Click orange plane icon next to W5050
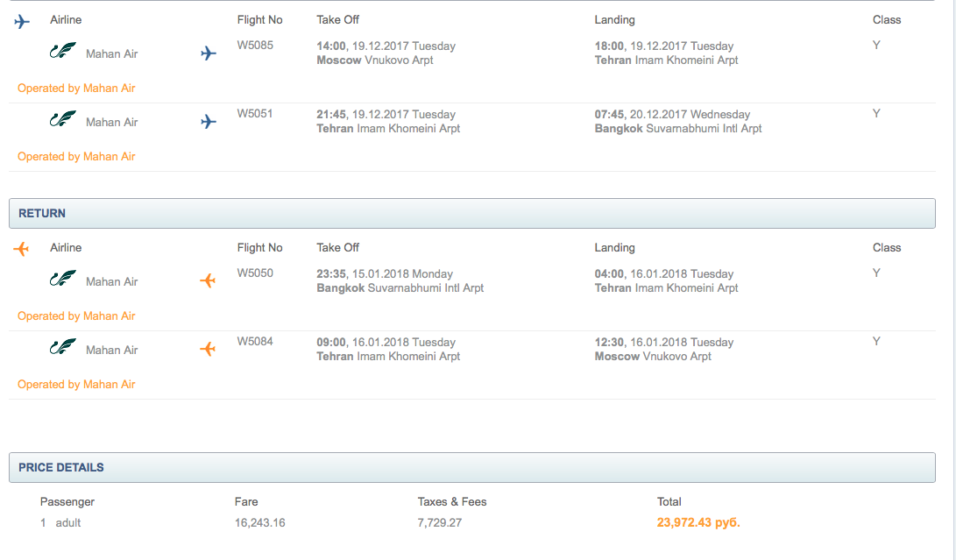The width and height of the screenshot is (956, 560). point(208,281)
